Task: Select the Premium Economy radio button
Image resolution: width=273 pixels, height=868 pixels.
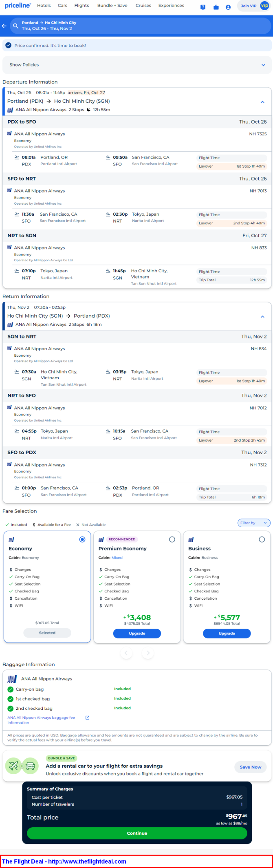Action: point(172,539)
